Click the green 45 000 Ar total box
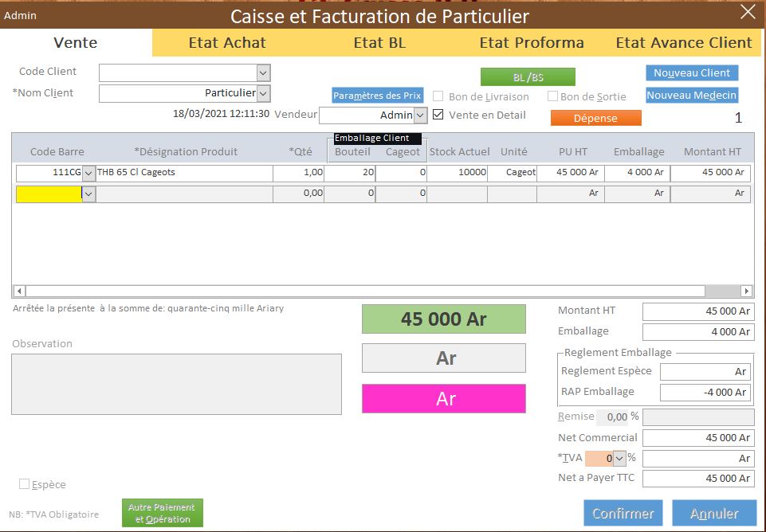The height and width of the screenshot is (532, 766). tap(444, 319)
